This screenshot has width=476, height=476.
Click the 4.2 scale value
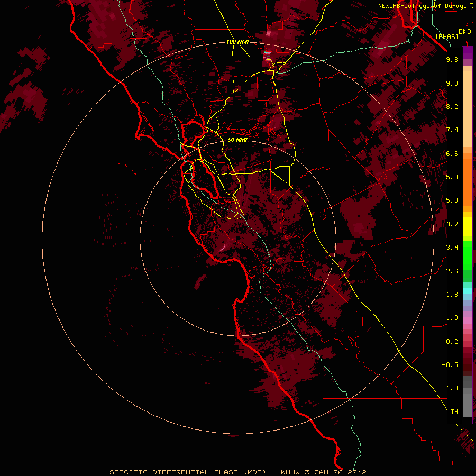point(452,224)
